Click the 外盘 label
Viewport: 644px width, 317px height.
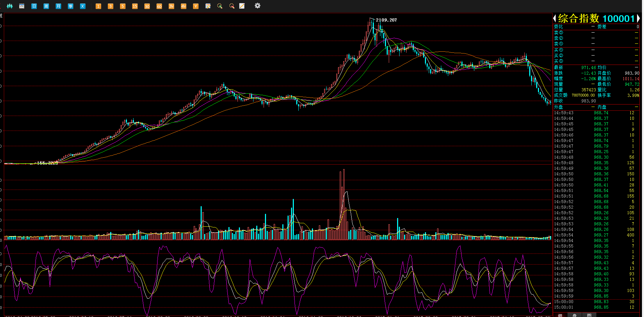point(558,107)
